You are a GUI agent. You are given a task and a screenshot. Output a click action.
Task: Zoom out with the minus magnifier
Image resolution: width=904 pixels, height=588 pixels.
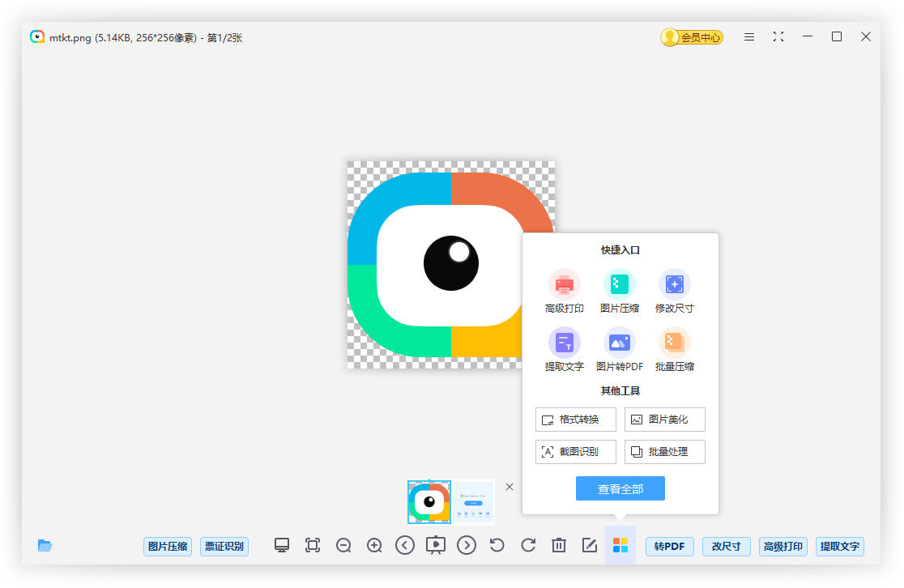[x=343, y=545]
